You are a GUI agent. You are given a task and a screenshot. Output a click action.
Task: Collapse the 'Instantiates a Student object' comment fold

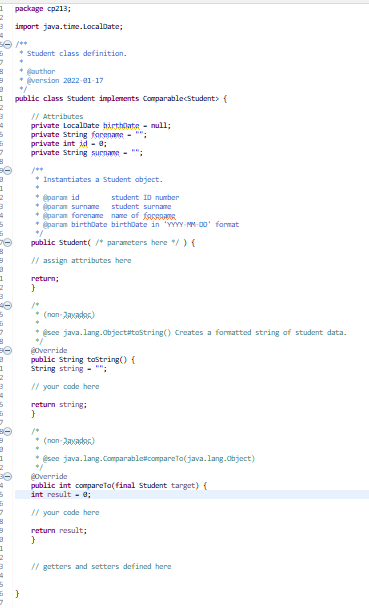coord(7,171)
